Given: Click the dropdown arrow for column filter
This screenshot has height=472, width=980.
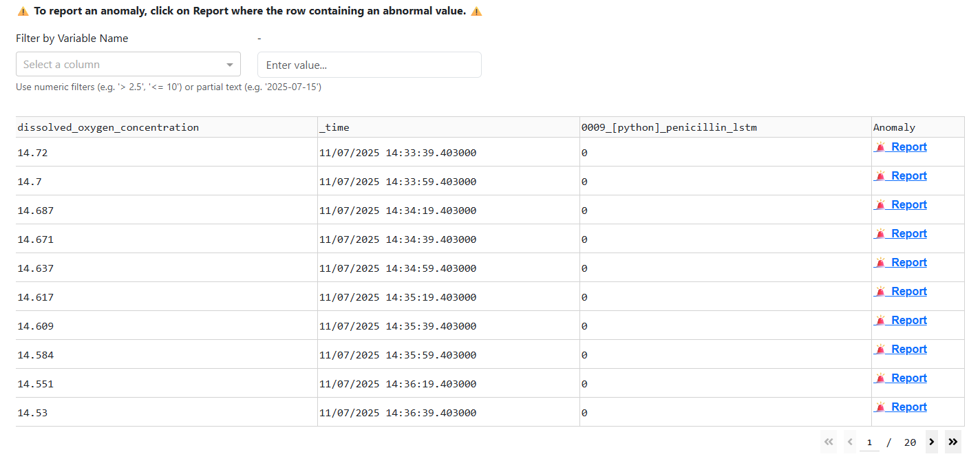Looking at the screenshot, I should 230,65.
